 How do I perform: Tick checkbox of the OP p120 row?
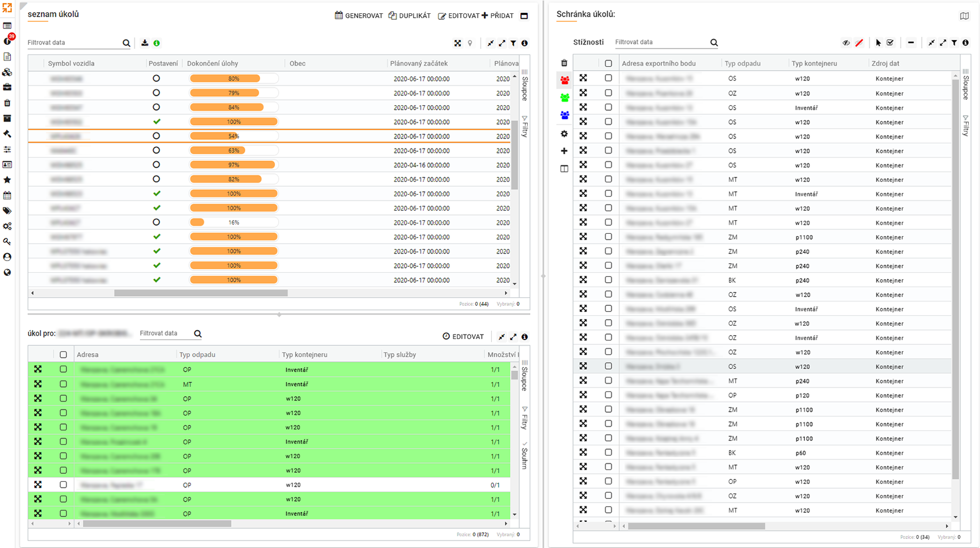(608, 395)
